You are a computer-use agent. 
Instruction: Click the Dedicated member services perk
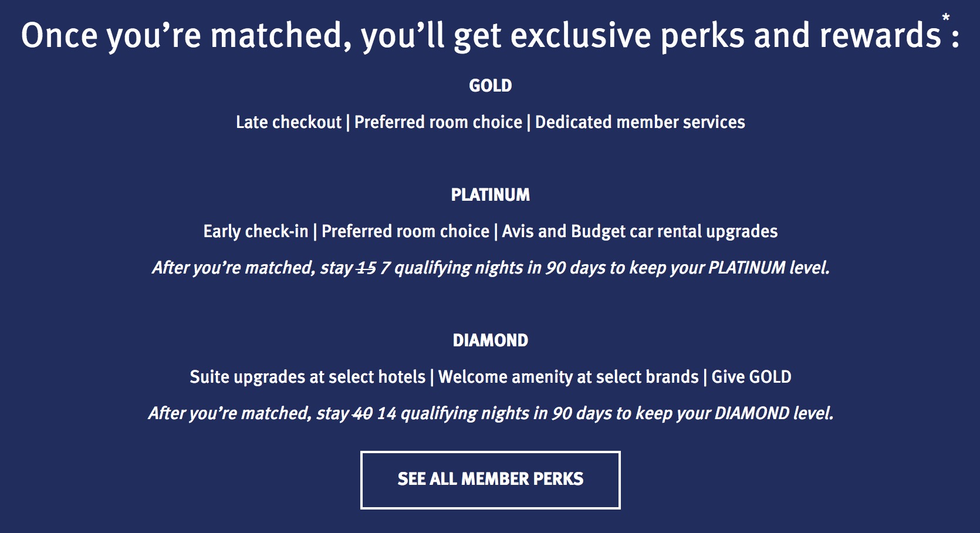coord(640,122)
